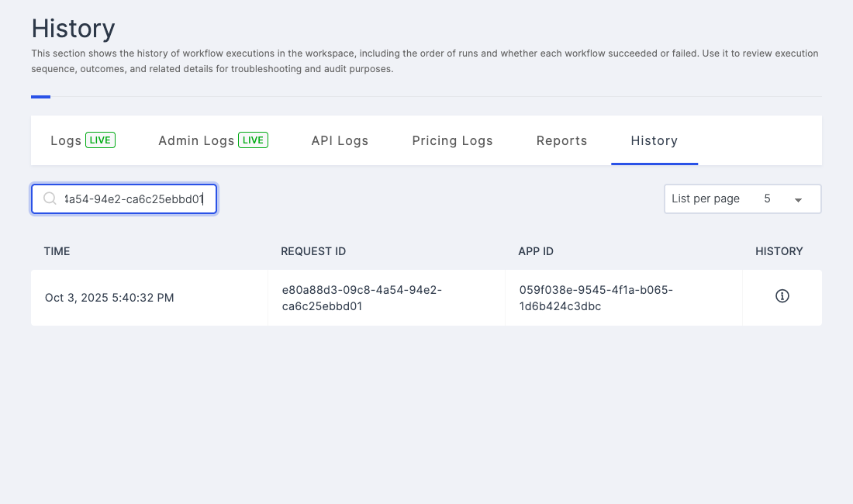Open the Admin Logs tab

(196, 141)
